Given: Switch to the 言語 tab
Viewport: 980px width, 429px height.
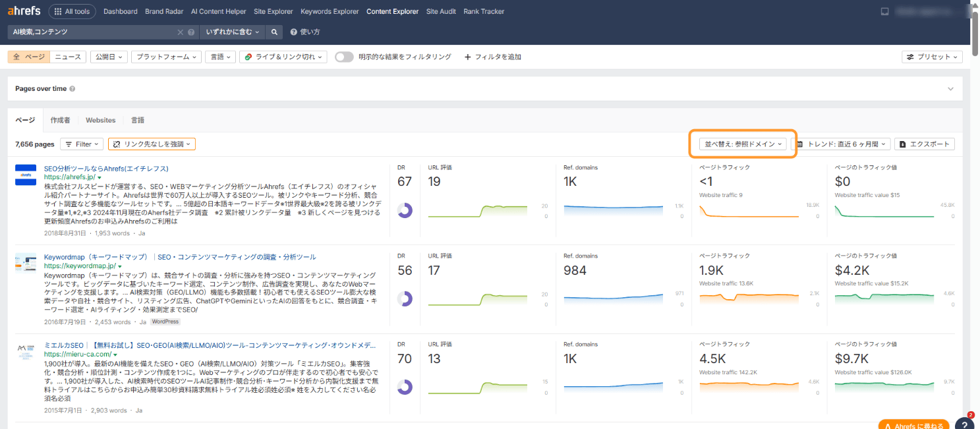Looking at the screenshot, I should point(137,120).
